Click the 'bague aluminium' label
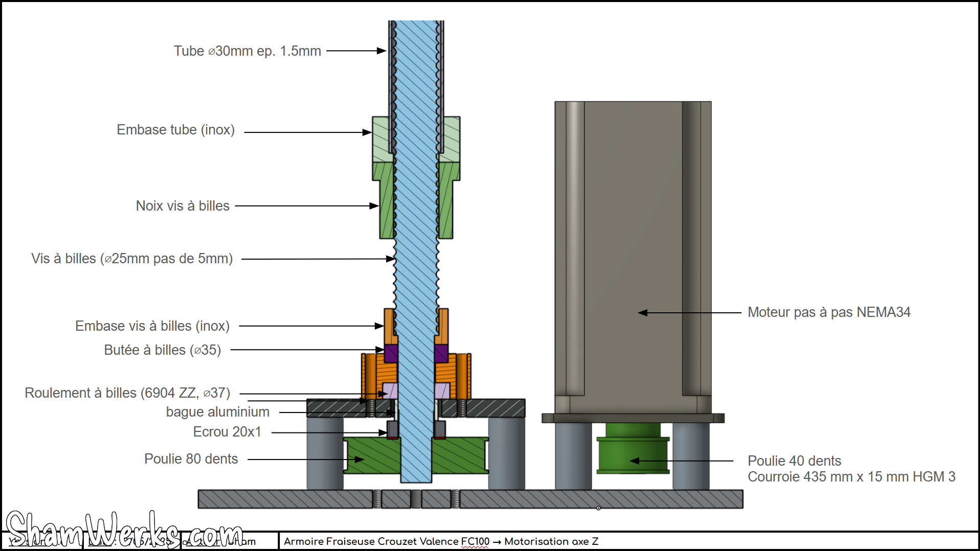The image size is (980, 551). pyautogui.click(x=217, y=412)
